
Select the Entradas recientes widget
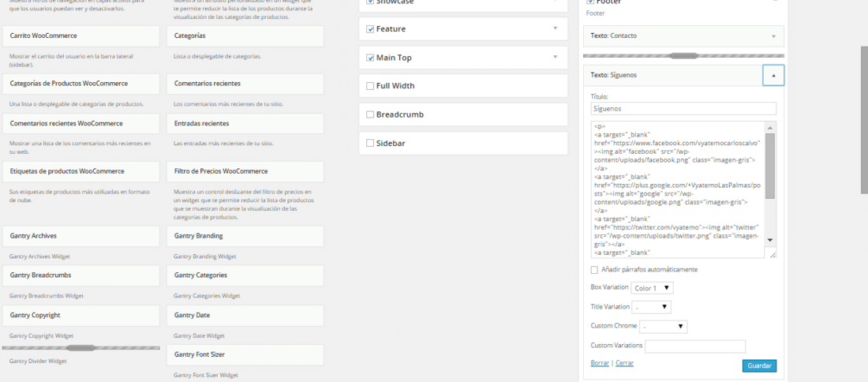point(245,123)
